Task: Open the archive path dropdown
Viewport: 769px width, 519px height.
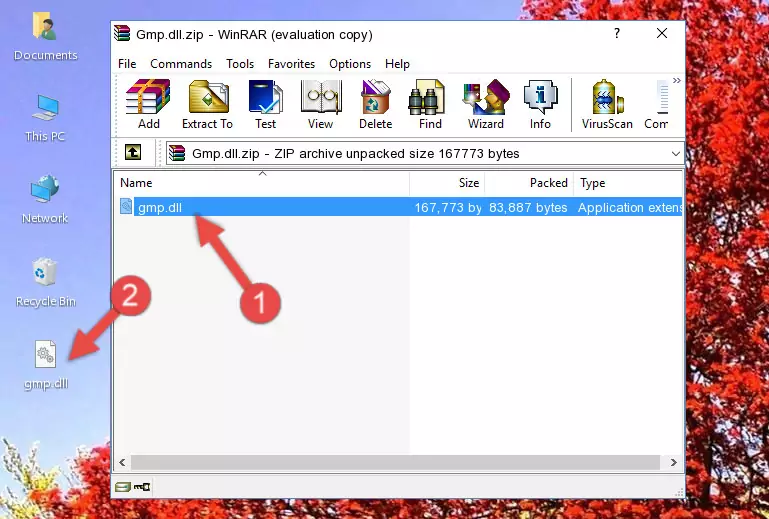Action: [675, 154]
